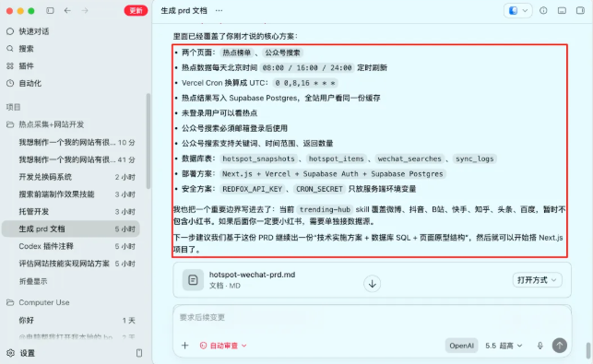Click the document icon on the file card
Image resolution: width=593 pixels, height=364 pixels.
click(194, 280)
